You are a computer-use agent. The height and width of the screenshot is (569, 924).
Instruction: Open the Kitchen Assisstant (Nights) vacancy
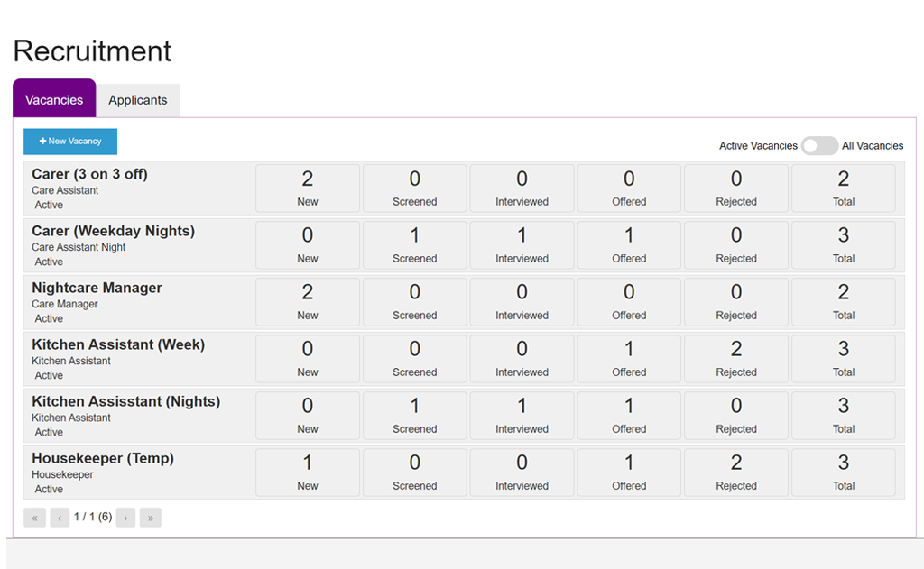coord(126,401)
